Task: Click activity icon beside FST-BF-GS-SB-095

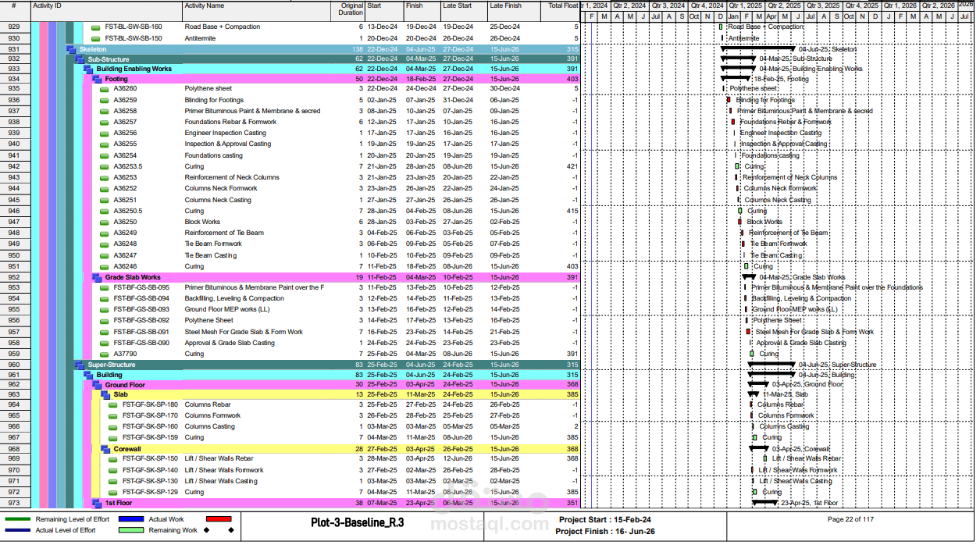Action: tap(105, 287)
